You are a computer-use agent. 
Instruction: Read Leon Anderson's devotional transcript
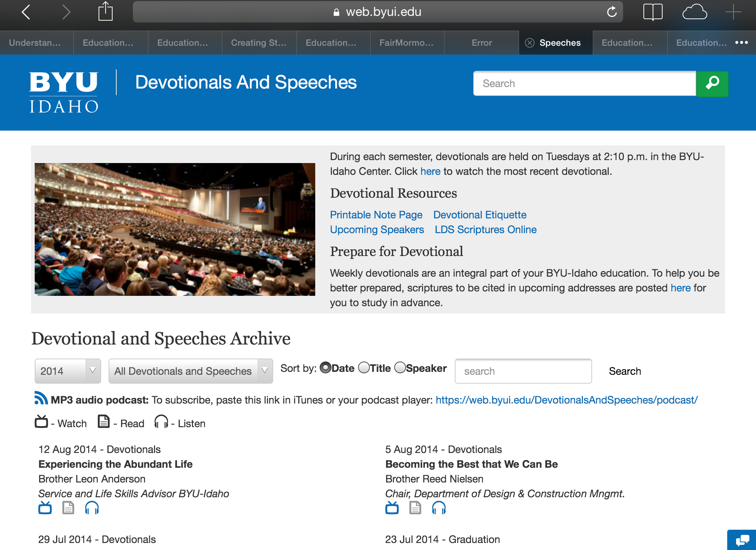(68, 508)
